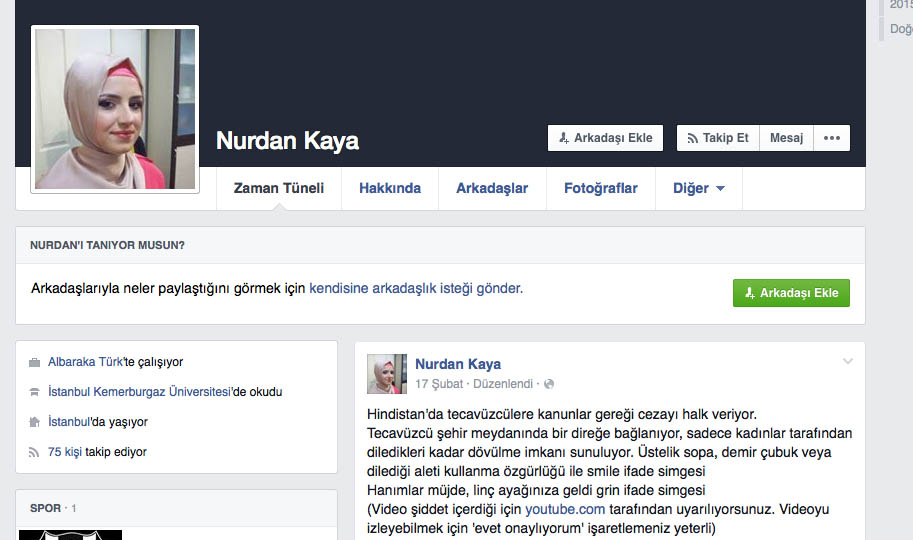This screenshot has height=540, width=913.
Task: Open the Arkadaşlar tab
Action: 492,188
